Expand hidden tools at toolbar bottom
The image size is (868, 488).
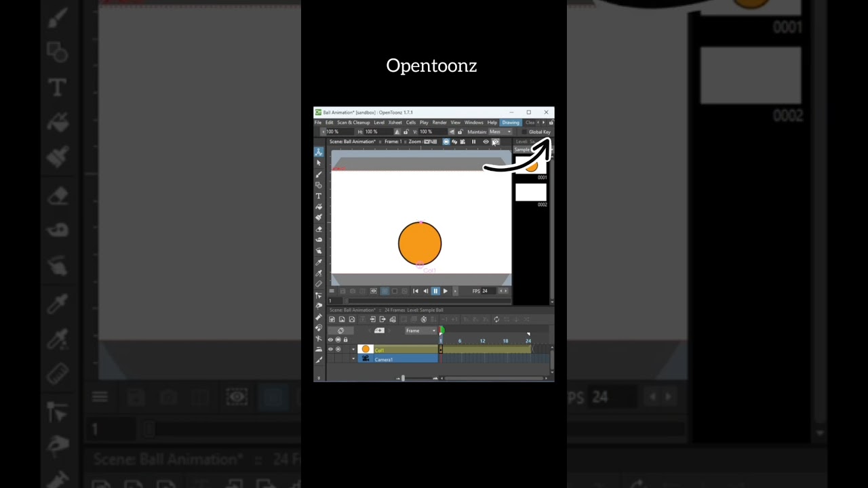[x=319, y=378]
